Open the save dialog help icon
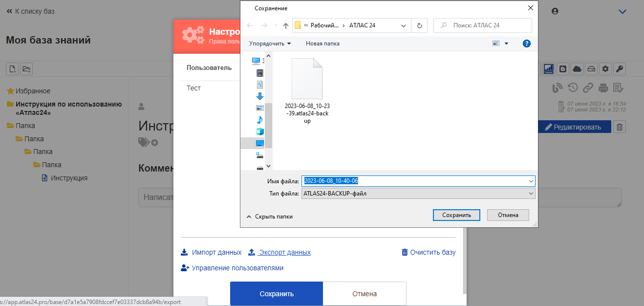 (x=527, y=44)
